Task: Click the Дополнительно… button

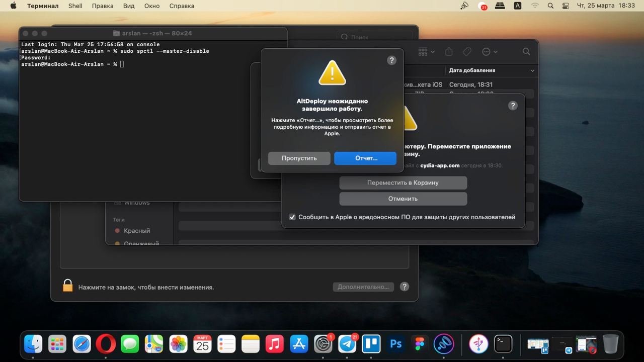Action: click(363, 287)
